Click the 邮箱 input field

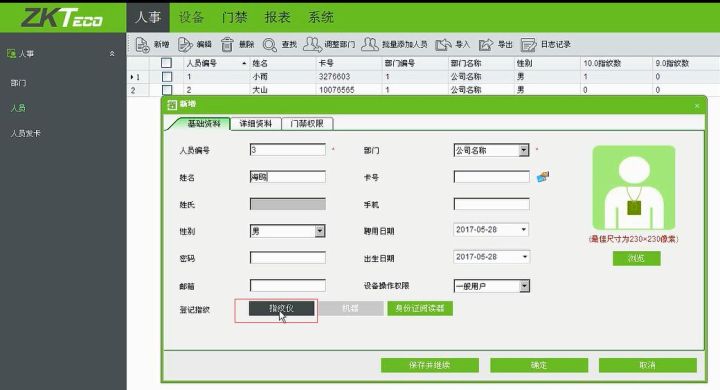click(287, 286)
